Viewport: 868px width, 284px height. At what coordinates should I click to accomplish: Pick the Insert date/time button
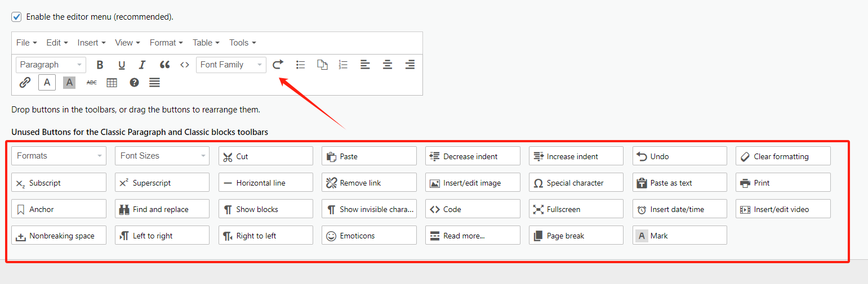(680, 209)
